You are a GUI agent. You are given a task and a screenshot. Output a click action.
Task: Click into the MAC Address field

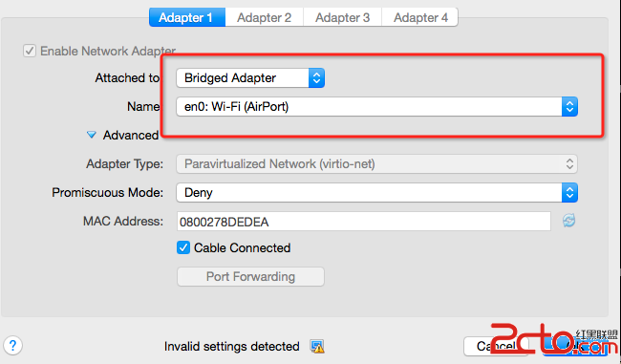364,222
